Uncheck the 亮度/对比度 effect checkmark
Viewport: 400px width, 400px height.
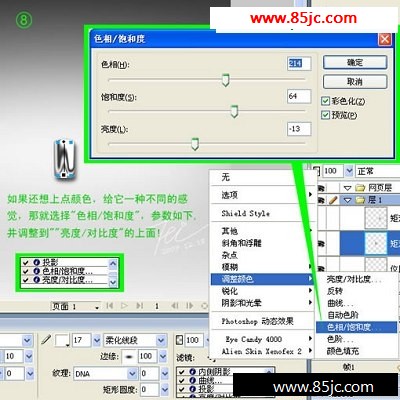tap(26, 280)
